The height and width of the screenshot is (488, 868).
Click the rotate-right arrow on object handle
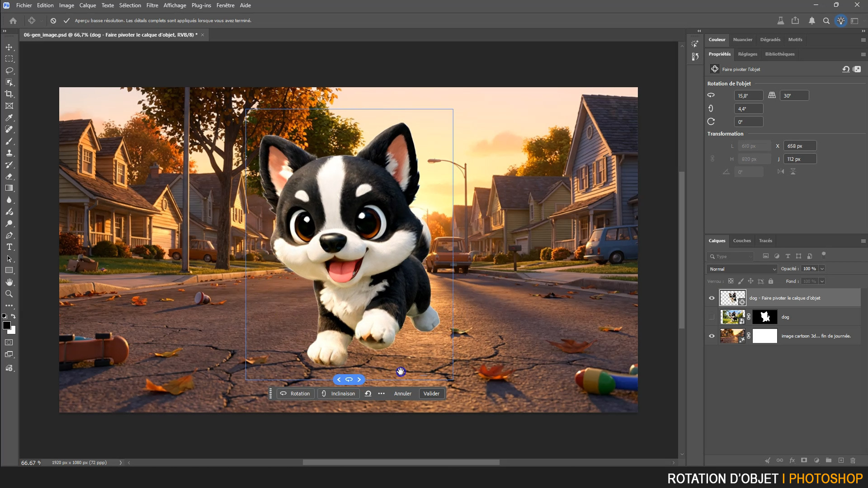point(359,380)
